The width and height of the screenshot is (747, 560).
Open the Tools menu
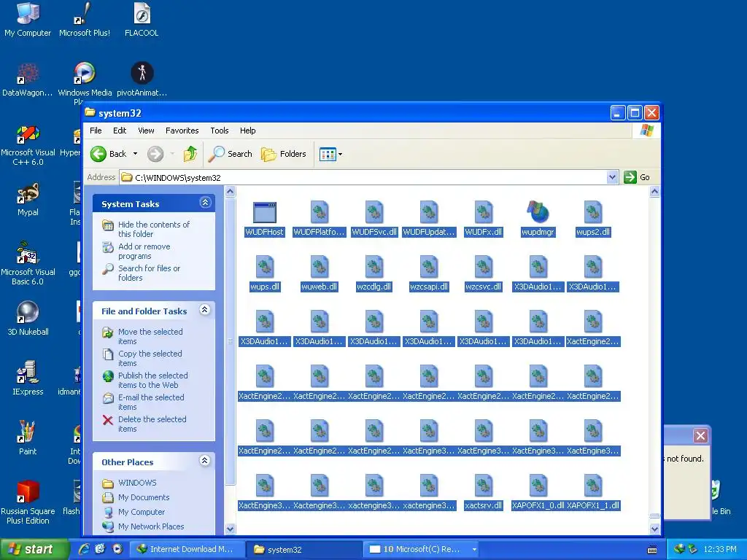(x=220, y=131)
